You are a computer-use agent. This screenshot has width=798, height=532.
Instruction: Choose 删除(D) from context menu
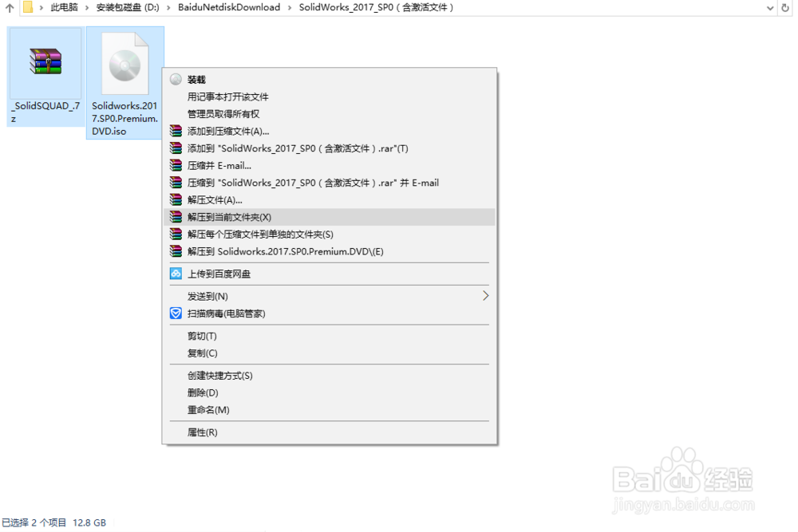(x=330, y=393)
